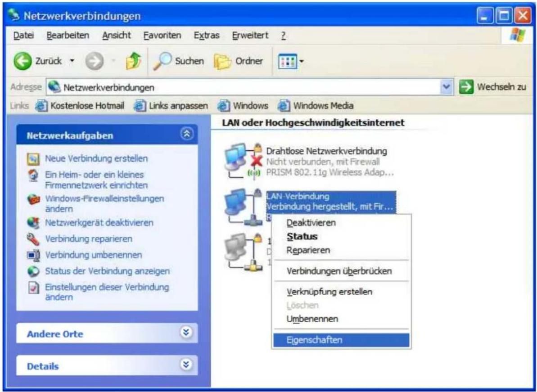Collapse the Netzwerkaufgaben panel chevron
Viewport: 537px width, 392px height.
click(187, 134)
